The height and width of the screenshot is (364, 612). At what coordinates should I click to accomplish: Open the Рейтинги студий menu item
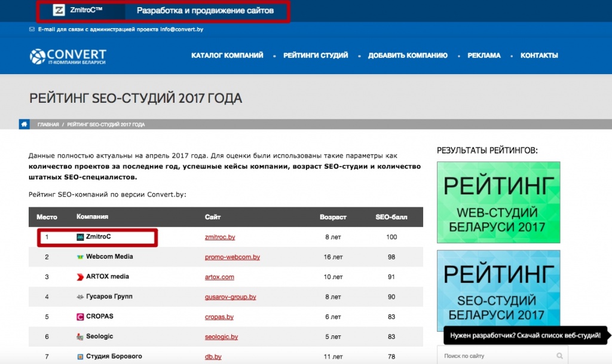pos(316,56)
